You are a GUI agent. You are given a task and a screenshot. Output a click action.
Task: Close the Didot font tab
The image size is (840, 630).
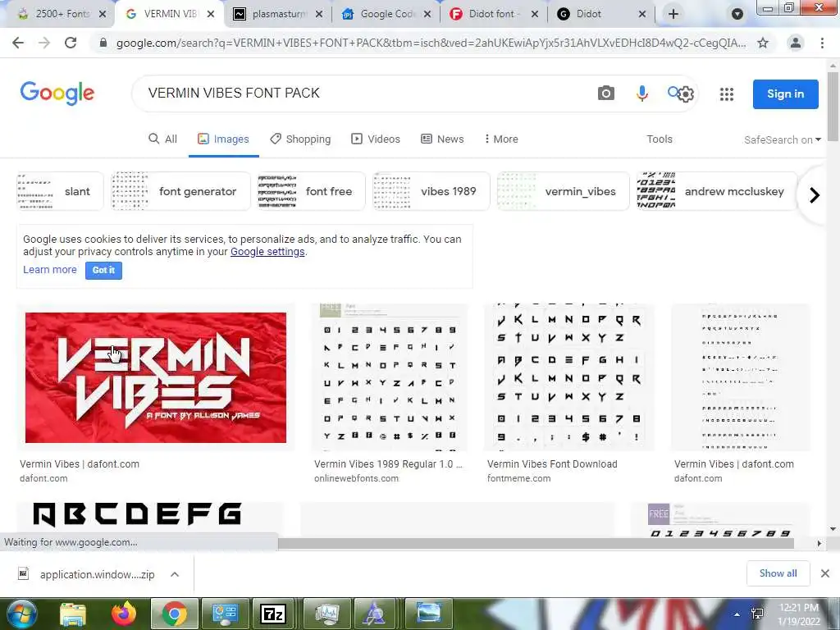535,14
